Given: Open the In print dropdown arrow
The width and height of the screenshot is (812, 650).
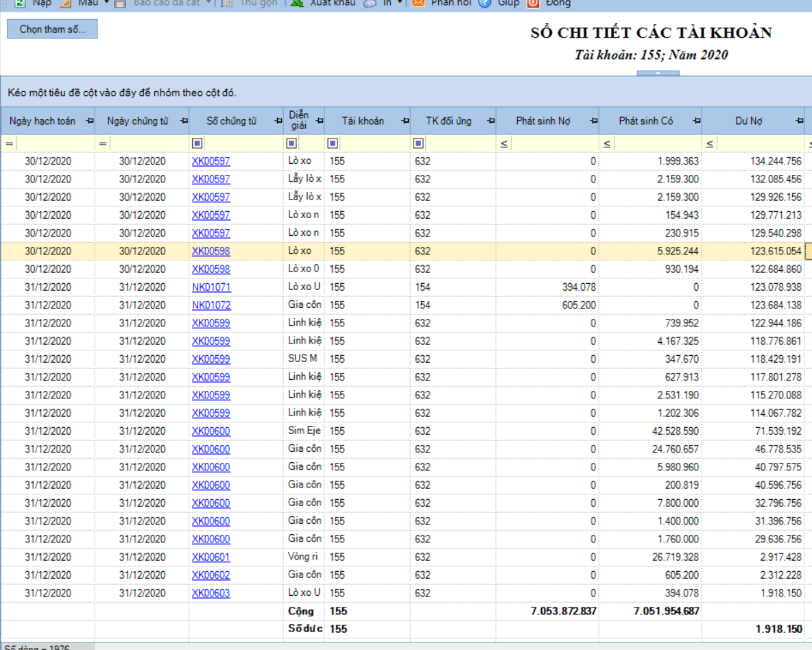Looking at the screenshot, I should pos(400,3).
